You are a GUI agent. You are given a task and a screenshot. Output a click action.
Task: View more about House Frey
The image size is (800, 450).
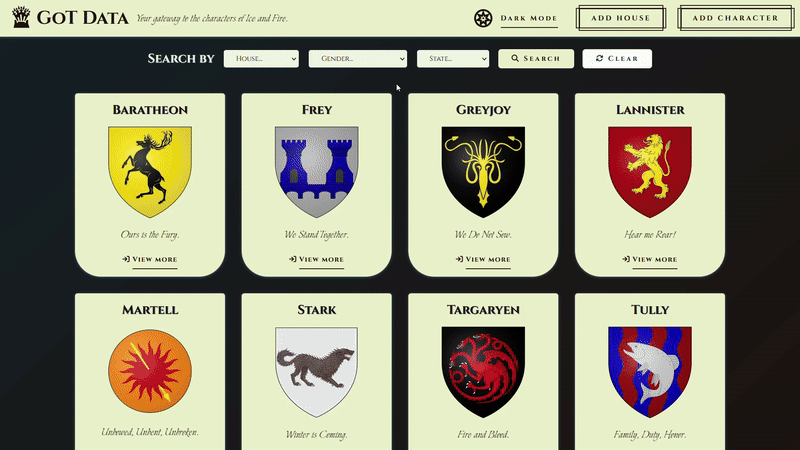coord(316,259)
